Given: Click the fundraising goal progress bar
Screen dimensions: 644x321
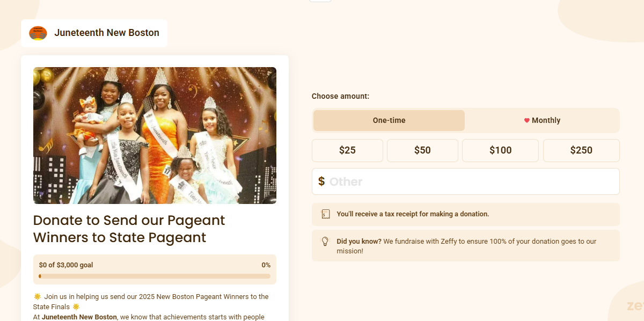Looking at the screenshot, I should [155, 276].
